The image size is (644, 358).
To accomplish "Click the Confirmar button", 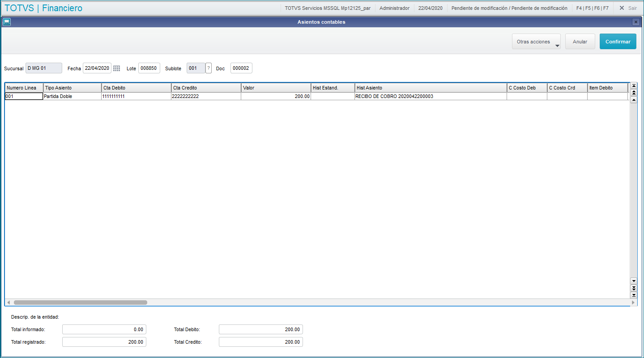I will [x=618, y=42].
